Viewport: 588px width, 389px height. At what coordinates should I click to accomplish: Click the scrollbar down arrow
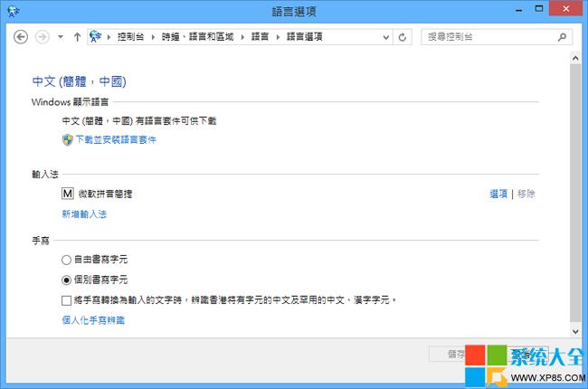point(575,332)
